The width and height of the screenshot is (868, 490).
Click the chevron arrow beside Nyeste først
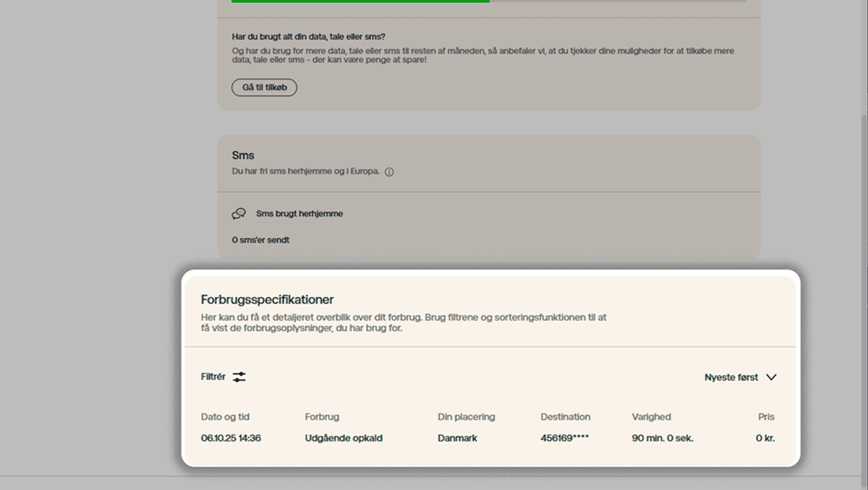pos(772,377)
